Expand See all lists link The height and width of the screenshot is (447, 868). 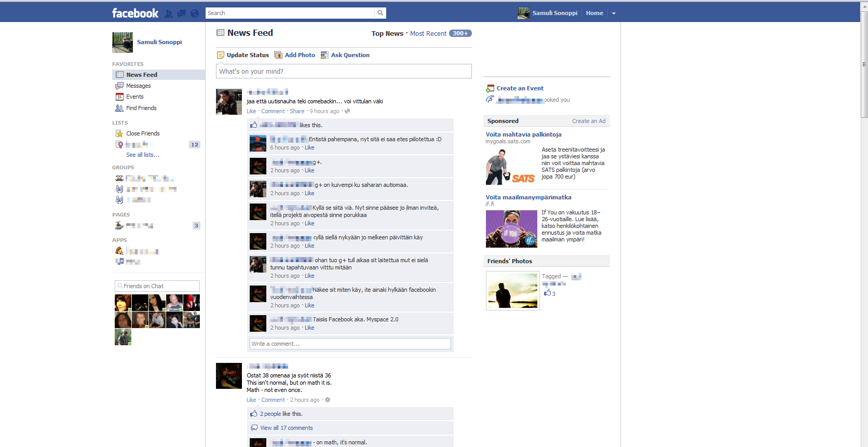click(x=143, y=155)
